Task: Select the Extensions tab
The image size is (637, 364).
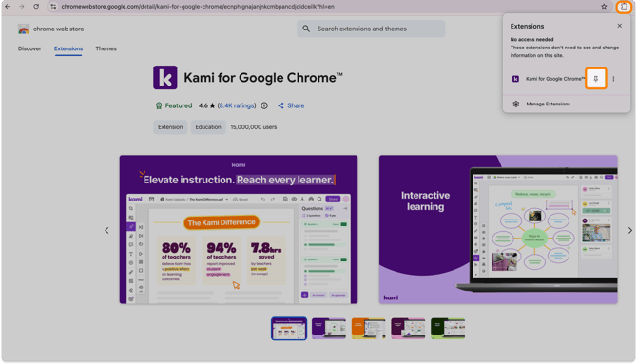Action: 68,48
